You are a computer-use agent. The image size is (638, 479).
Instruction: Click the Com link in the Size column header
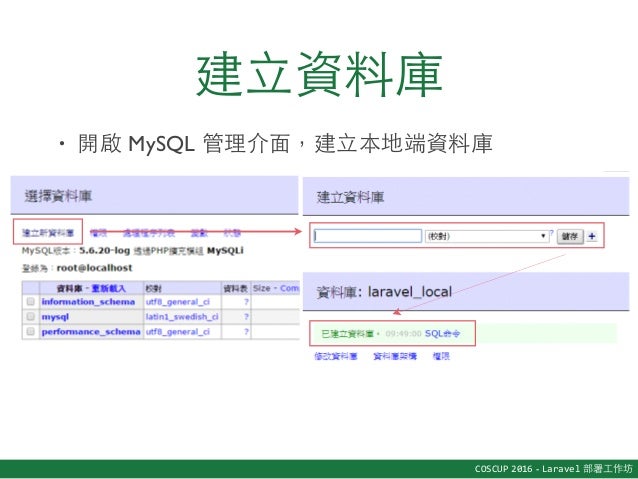[289, 288]
